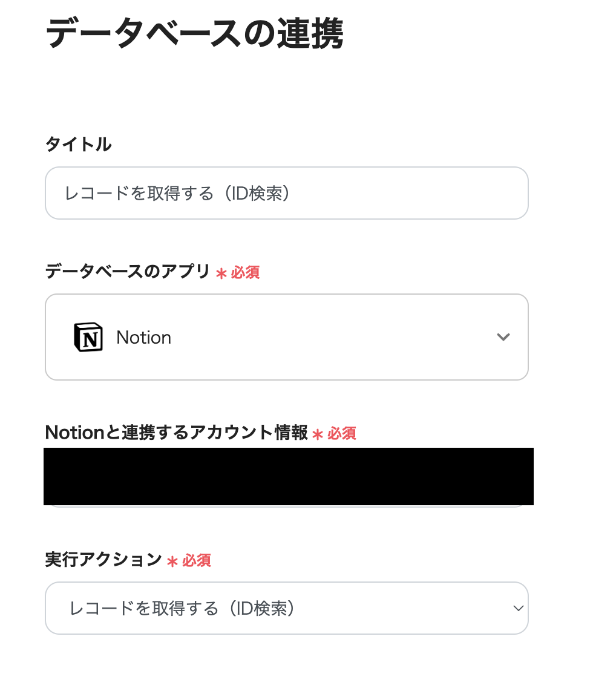
Task: Click the red asterisk beside 実行アクション
Action: (172, 561)
